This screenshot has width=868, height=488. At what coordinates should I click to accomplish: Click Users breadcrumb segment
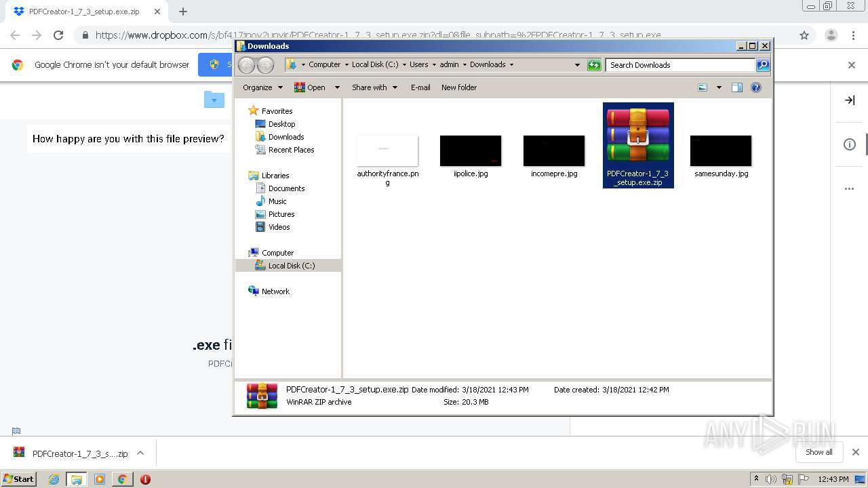(x=418, y=65)
